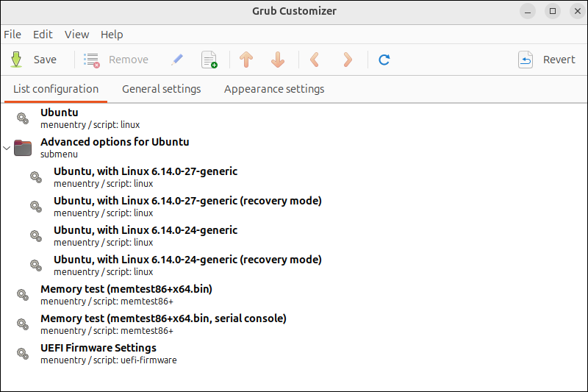This screenshot has width=588, height=392.
Task: Click the Revert document icon
Action: pos(526,60)
